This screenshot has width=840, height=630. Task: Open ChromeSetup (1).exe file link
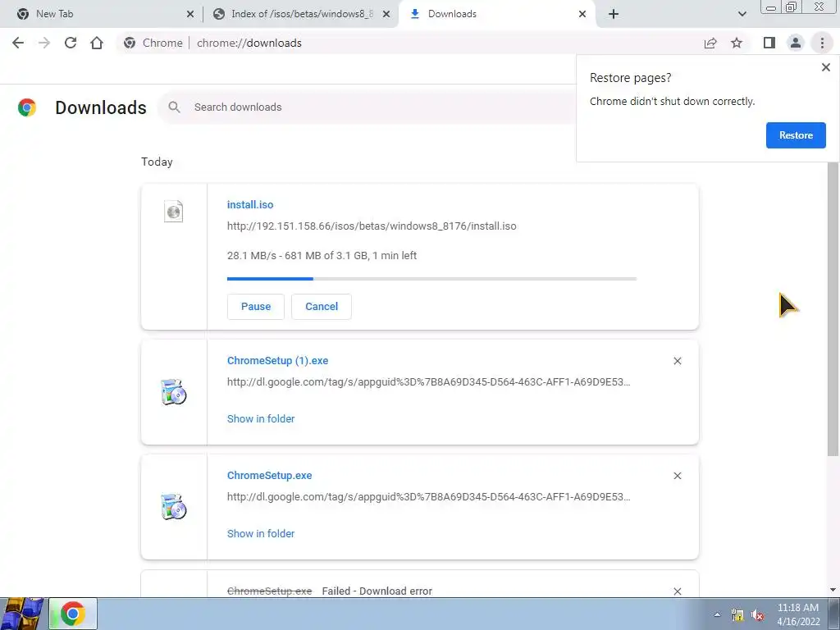point(277,361)
